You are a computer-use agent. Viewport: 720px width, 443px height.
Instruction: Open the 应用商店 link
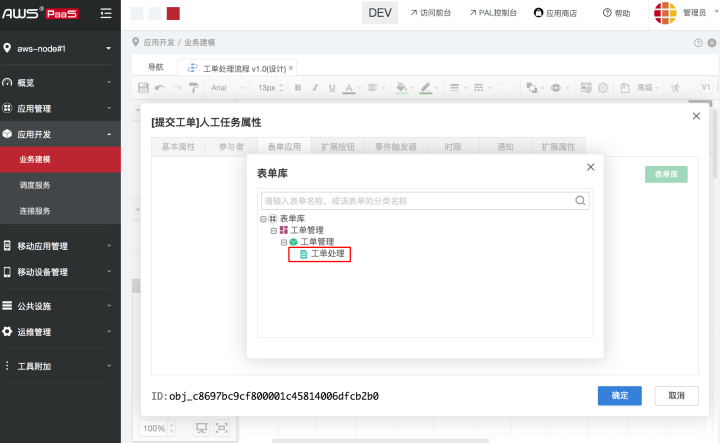coord(555,13)
